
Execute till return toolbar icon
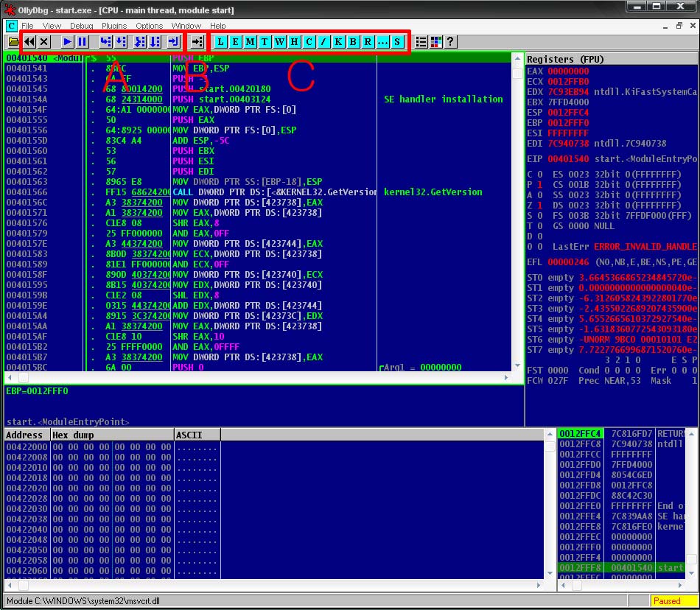tap(174, 42)
